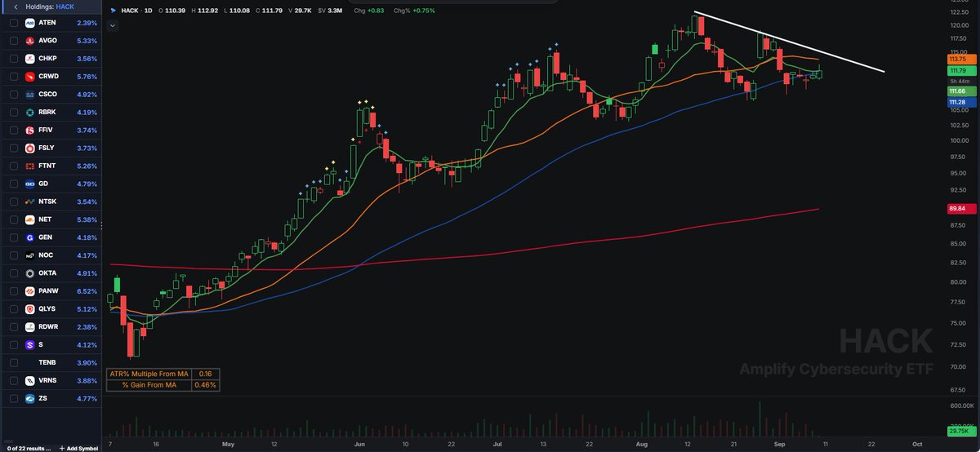Tick the checkbox for FSLY

pyautogui.click(x=13, y=148)
